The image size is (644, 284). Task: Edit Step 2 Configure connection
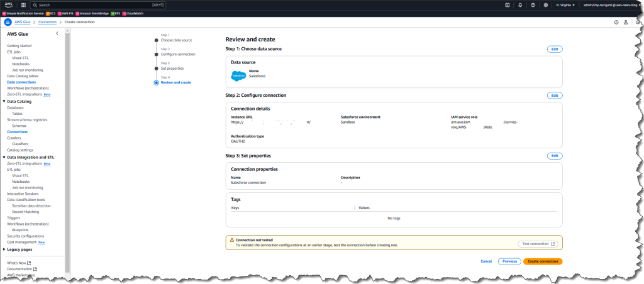tap(555, 96)
